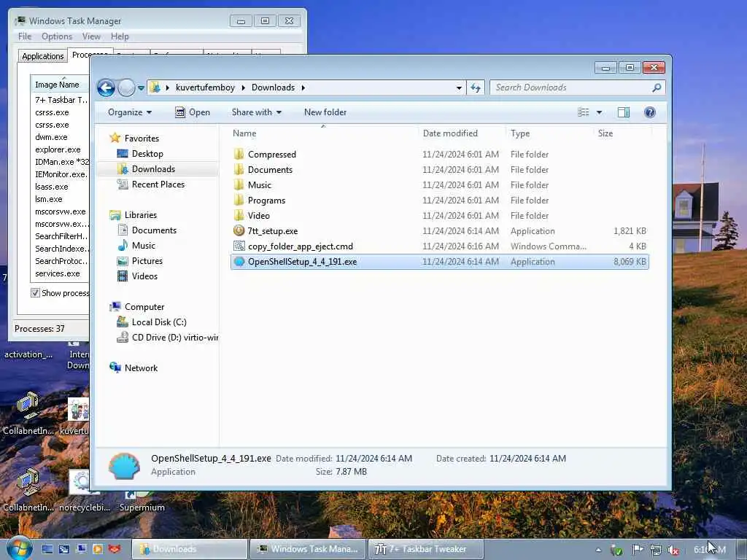This screenshot has width=747, height=560.
Task: Click the Change your view icon
Action: click(583, 112)
